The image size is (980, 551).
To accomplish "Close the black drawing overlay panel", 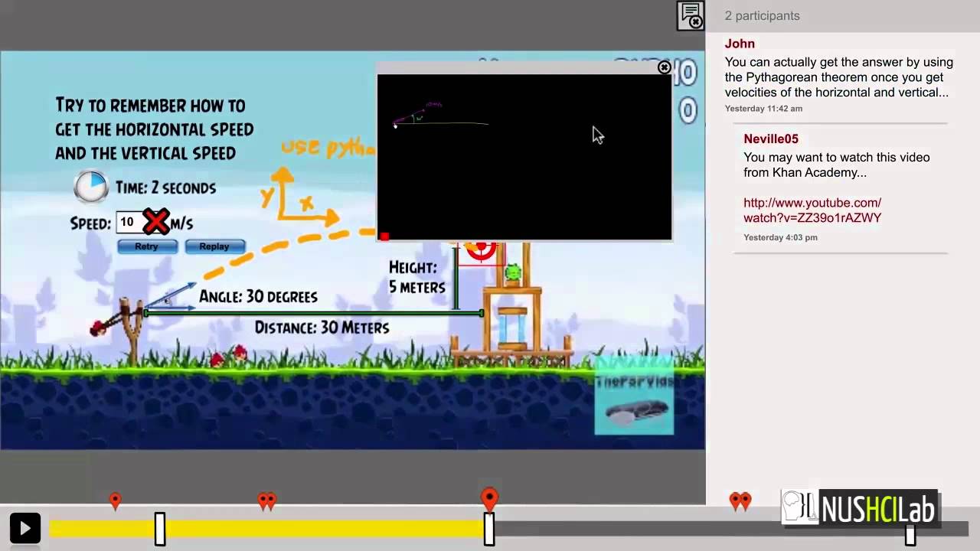I will [664, 68].
